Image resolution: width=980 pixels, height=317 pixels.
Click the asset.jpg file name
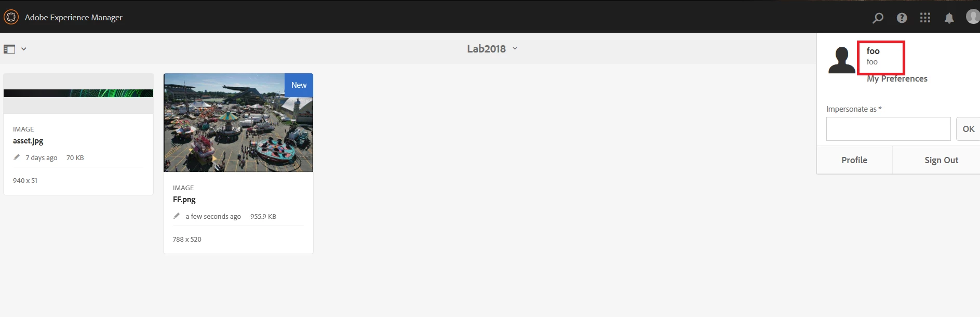[28, 141]
